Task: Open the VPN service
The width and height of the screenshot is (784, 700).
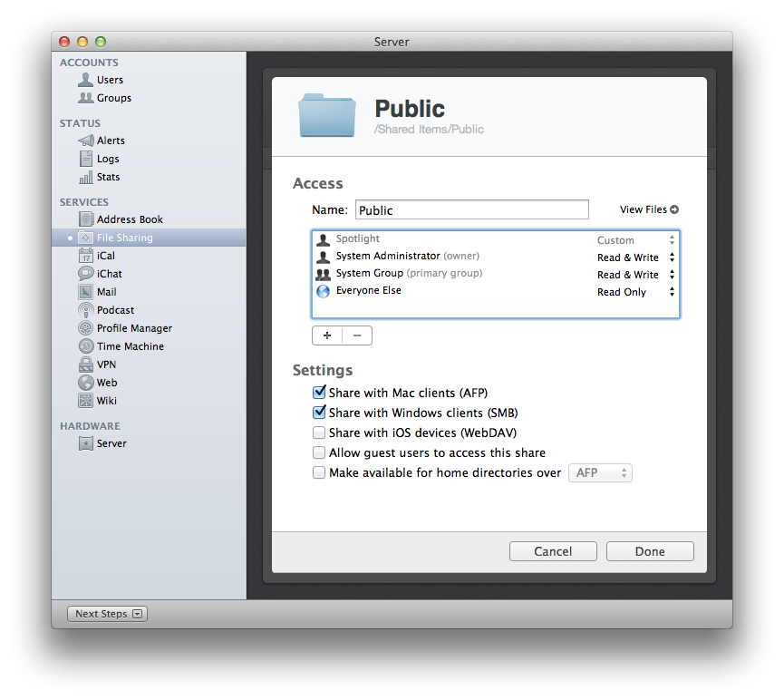Action: pos(149,365)
